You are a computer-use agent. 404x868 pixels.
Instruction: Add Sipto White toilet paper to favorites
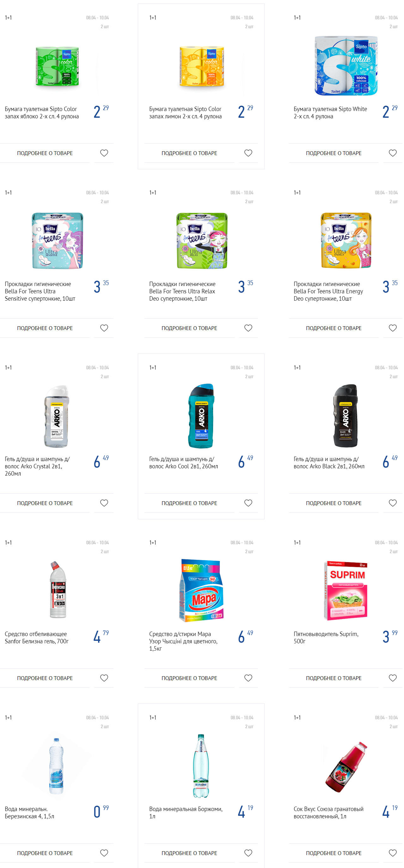pyautogui.click(x=394, y=153)
